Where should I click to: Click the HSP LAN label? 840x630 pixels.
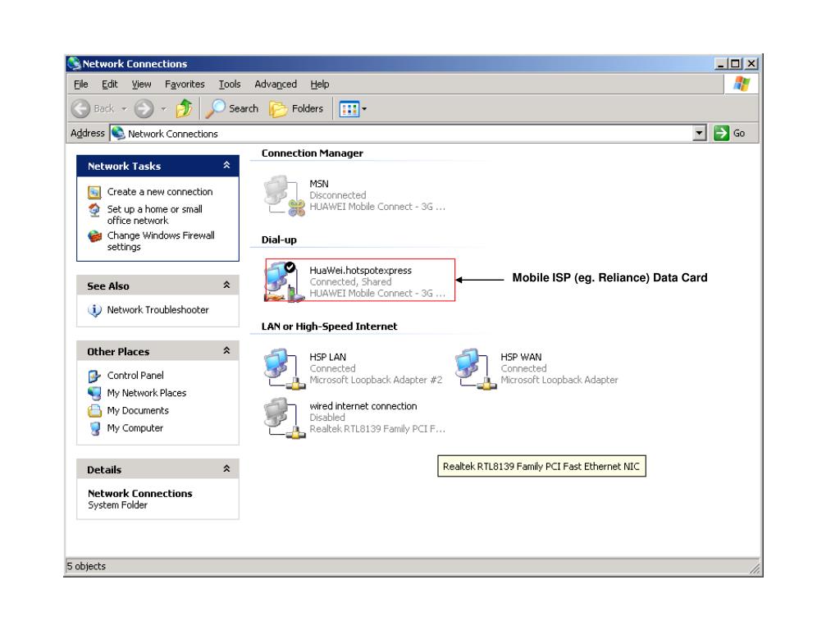327,357
